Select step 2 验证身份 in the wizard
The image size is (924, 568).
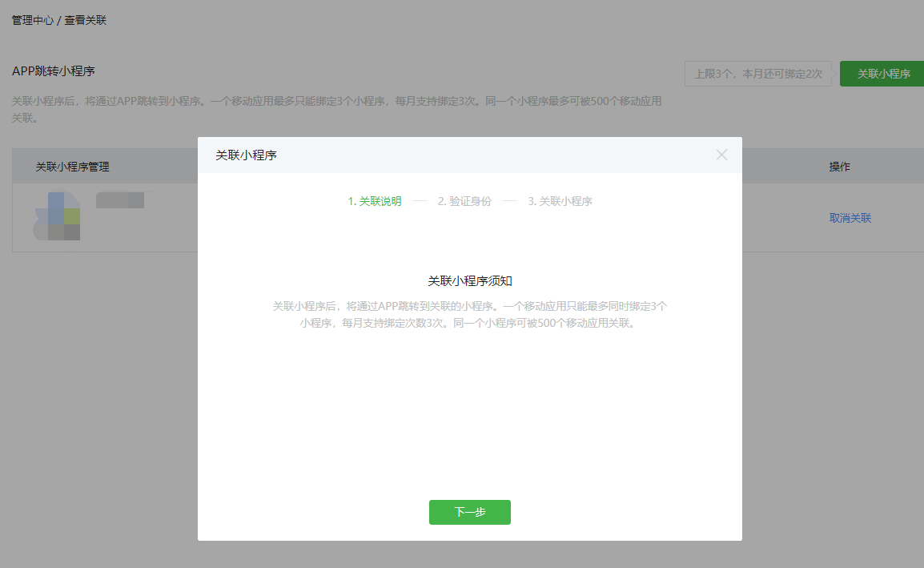tap(464, 201)
